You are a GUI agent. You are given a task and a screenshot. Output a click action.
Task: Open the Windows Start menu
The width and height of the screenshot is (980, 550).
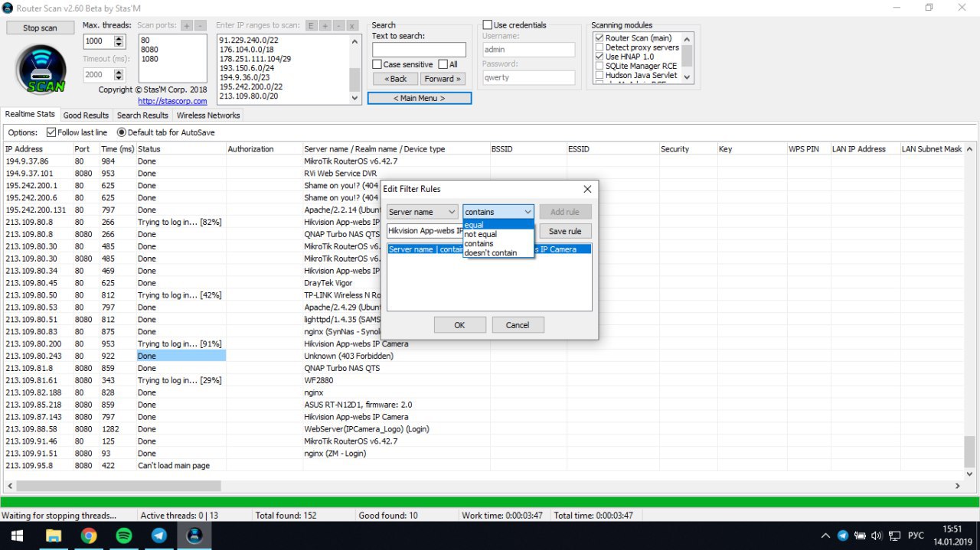[17, 535]
